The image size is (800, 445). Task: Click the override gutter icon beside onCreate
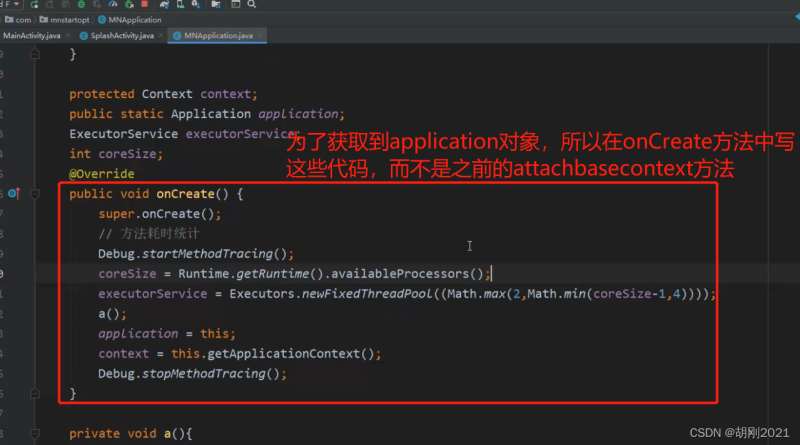click(13, 193)
